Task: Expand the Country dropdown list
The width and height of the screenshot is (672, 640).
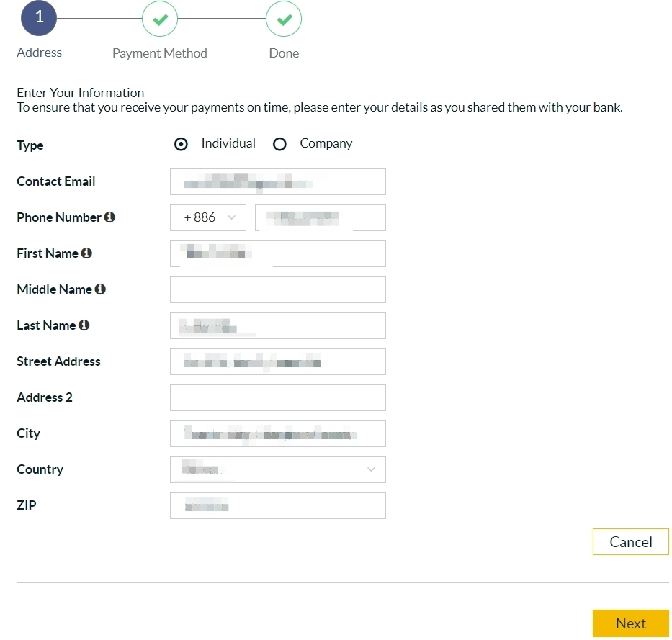Action: 278,469
